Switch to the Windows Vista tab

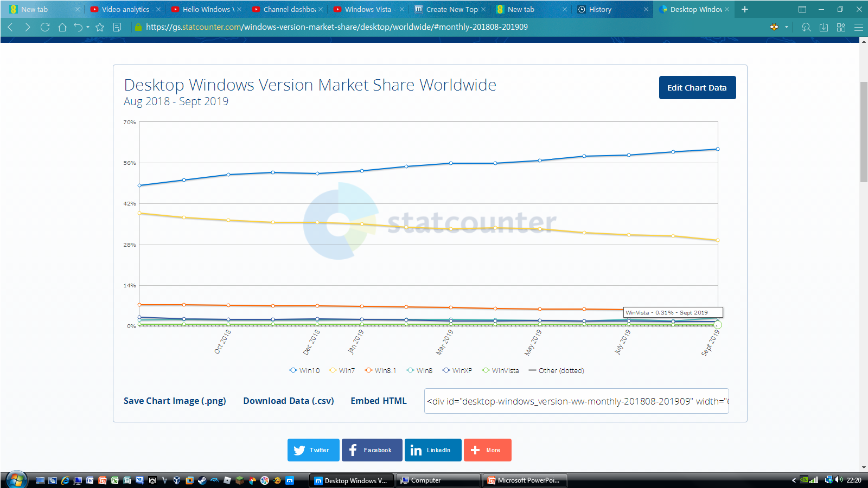[x=368, y=9]
